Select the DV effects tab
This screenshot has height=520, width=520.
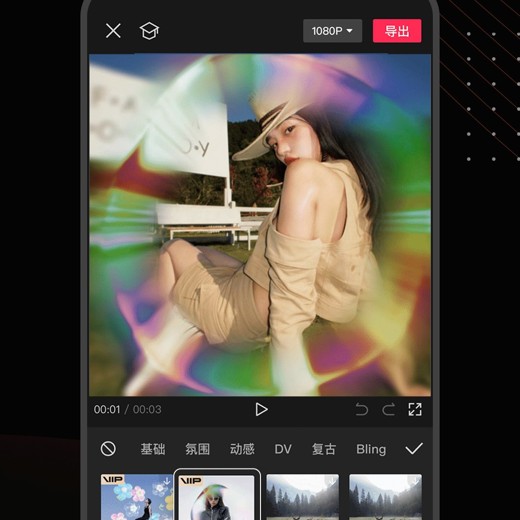[x=283, y=449]
